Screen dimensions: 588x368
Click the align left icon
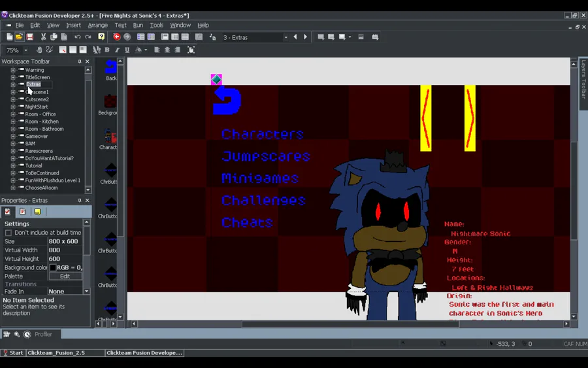(157, 50)
